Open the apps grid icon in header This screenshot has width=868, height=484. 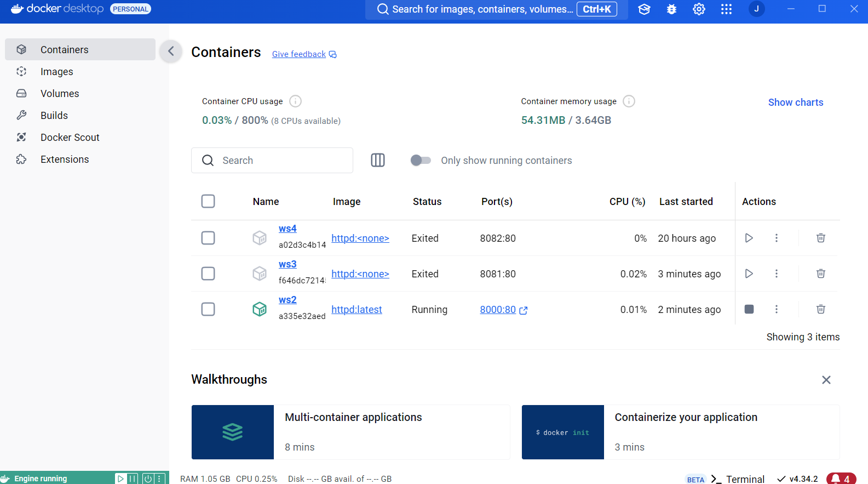pos(726,9)
